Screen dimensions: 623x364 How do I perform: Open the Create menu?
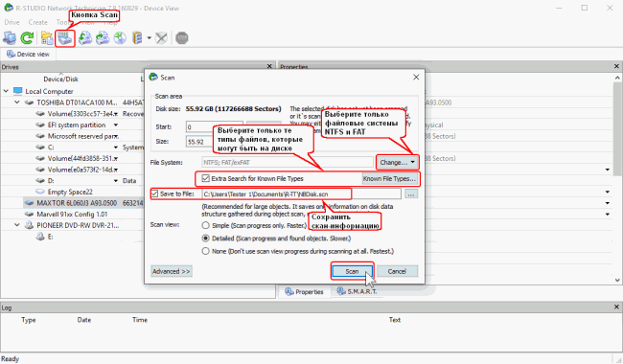pyautogui.click(x=37, y=22)
